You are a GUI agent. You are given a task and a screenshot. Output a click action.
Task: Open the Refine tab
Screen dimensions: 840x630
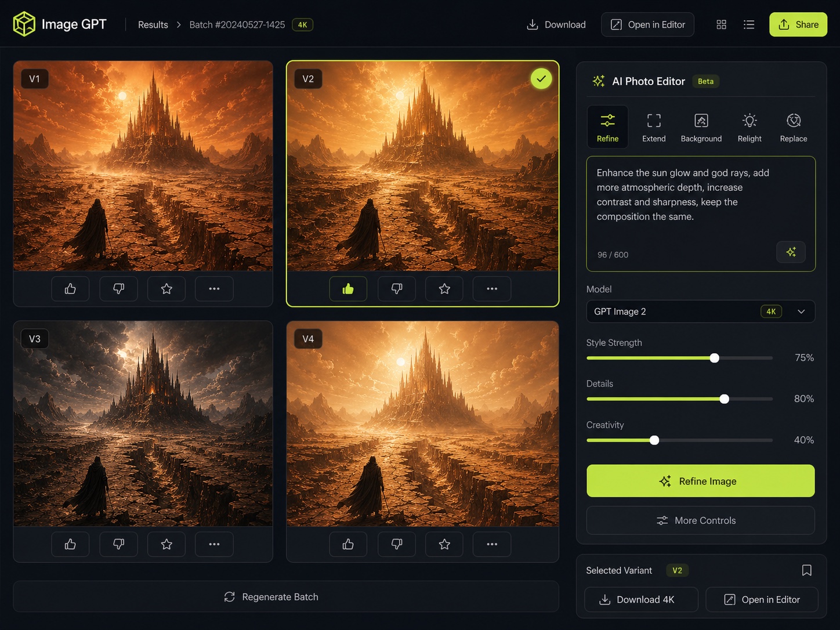pos(607,127)
